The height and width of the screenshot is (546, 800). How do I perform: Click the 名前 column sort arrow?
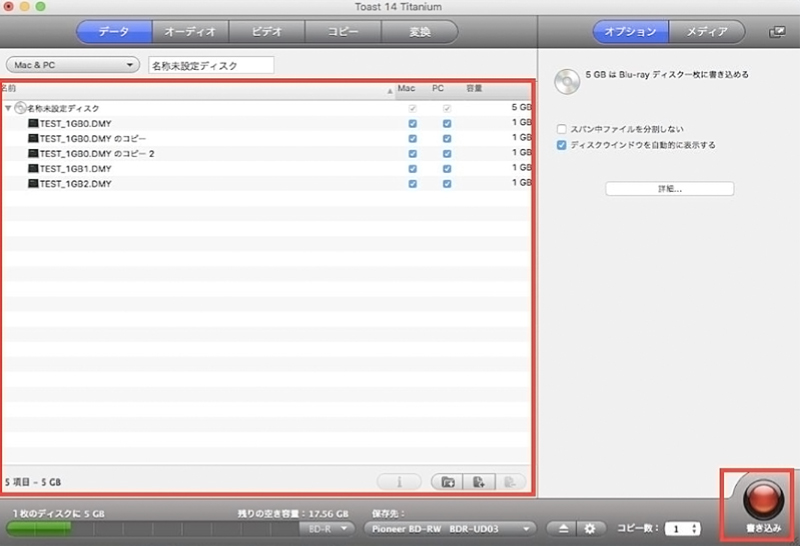(390, 91)
